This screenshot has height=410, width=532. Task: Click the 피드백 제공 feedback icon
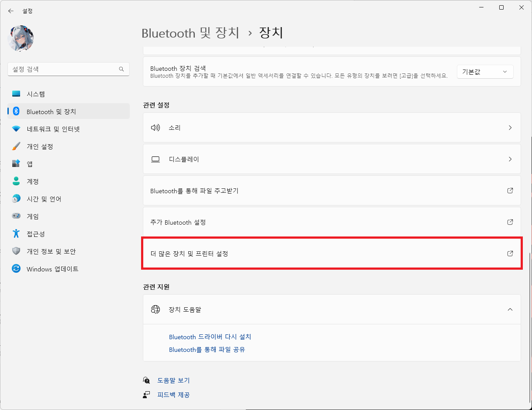(x=146, y=395)
